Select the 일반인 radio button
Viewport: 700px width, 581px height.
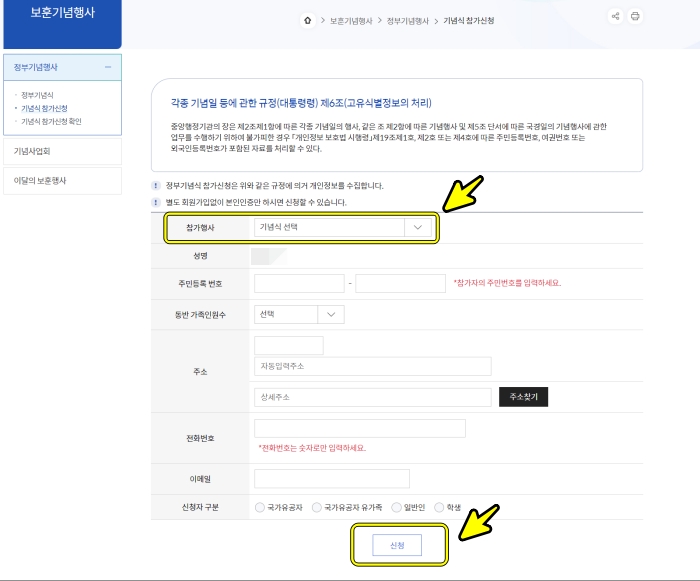tap(396, 507)
